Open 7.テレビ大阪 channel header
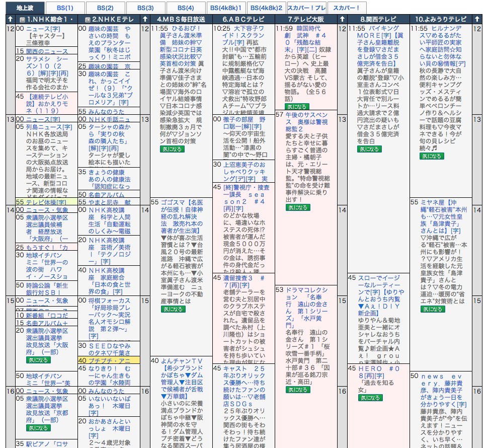Viewport: 489px width, 448px height. 306,19
